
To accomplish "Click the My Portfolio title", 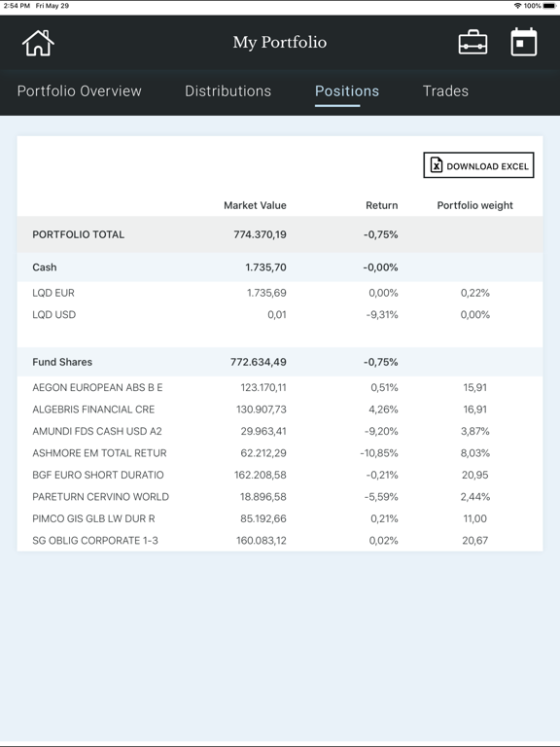I will tap(280, 43).
